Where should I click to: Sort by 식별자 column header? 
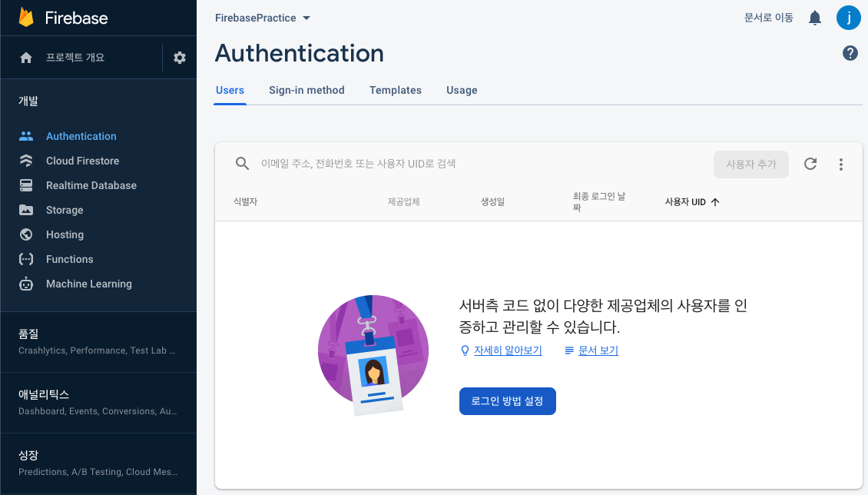point(245,202)
